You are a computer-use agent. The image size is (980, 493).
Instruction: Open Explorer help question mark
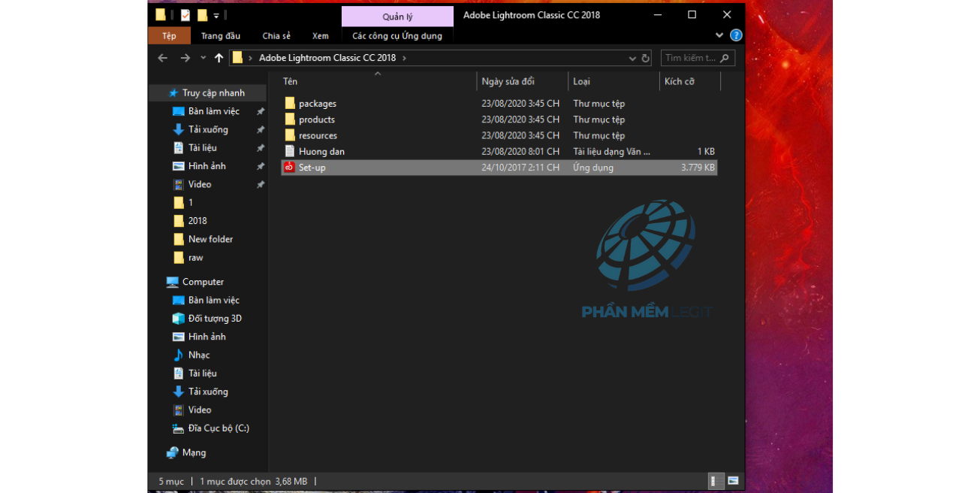[736, 35]
